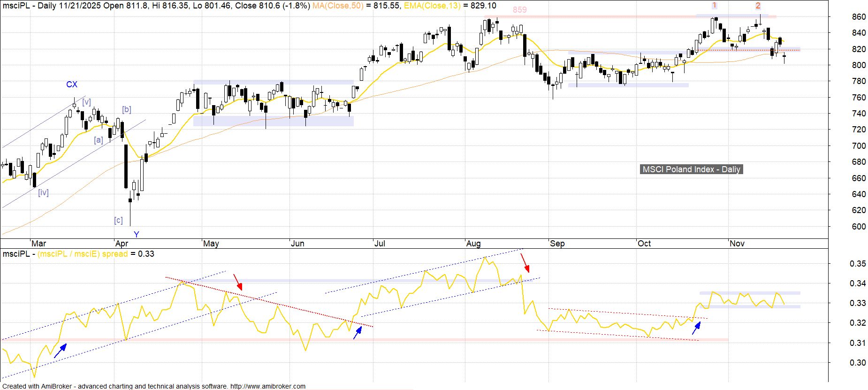868x390 pixels.
Task: Click the blue up arrow near March
Action: point(60,351)
